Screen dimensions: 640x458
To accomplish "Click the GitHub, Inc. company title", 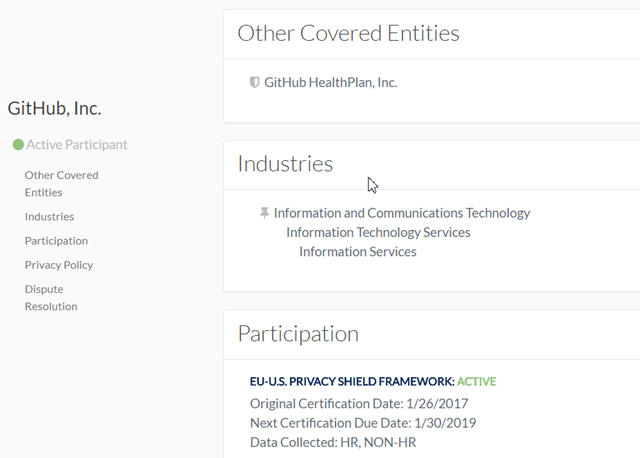I will point(54,109).
